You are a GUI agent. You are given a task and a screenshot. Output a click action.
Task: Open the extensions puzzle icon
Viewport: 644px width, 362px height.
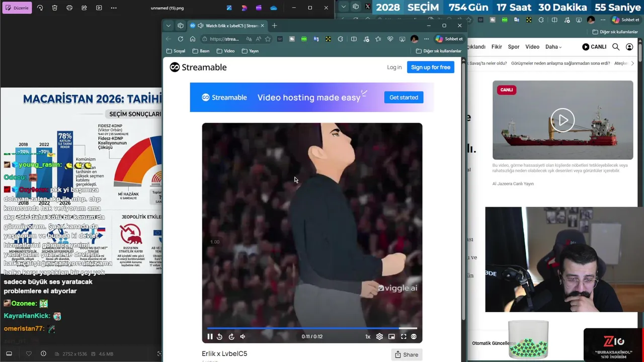pyautogui.click(x=341, y=39)
